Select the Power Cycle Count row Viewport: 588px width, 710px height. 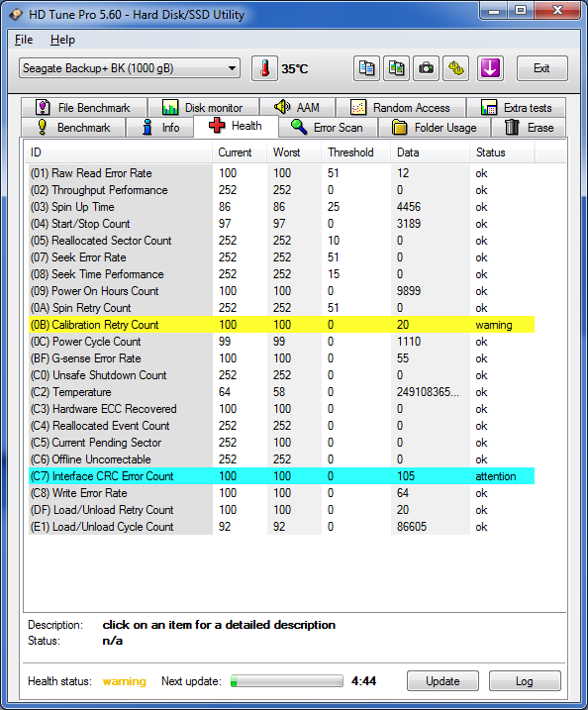coord(281,342)
